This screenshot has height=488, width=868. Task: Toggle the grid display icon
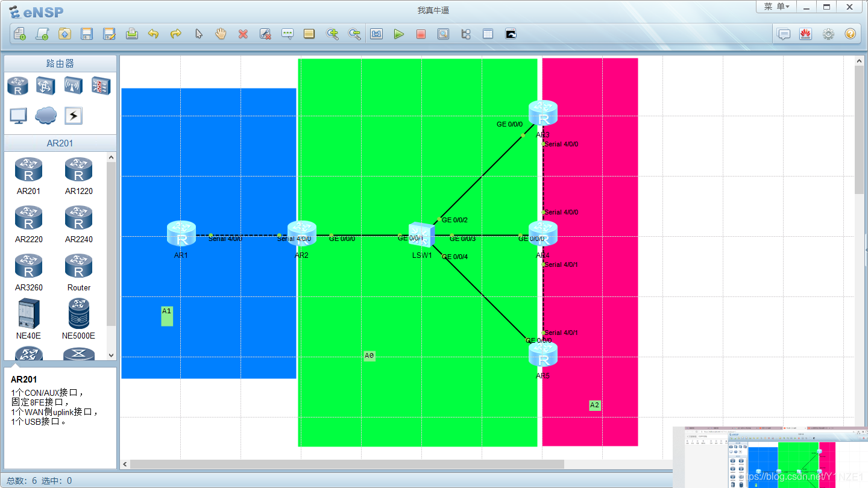(x=488, y=34)
